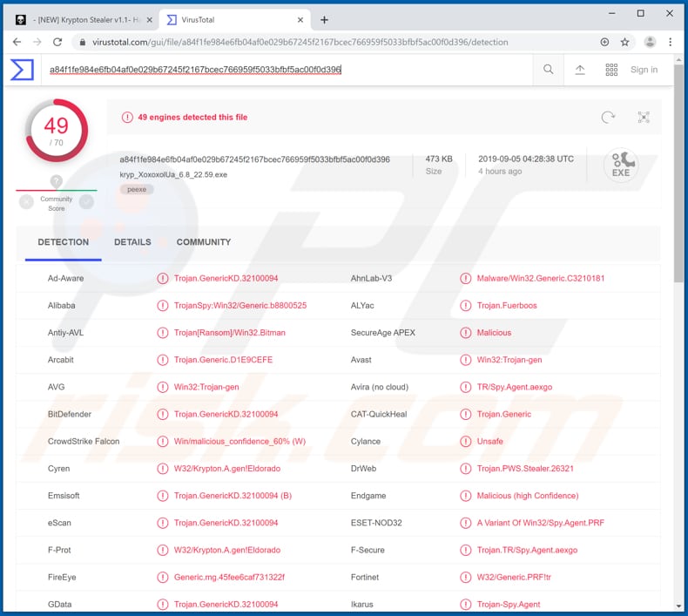
Task: Click Fortinet result W32/Generic.PRF!tr
Action: (514, 578)
